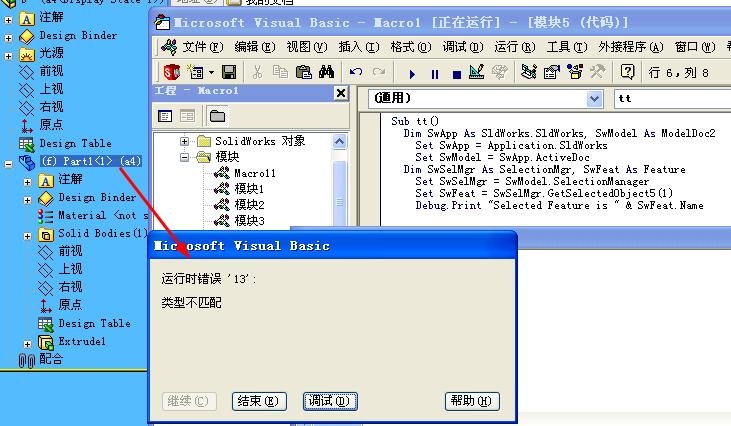Click the Copy icon in the toolbar
This screenshot has width=731, height=426.
pos(280,72)
